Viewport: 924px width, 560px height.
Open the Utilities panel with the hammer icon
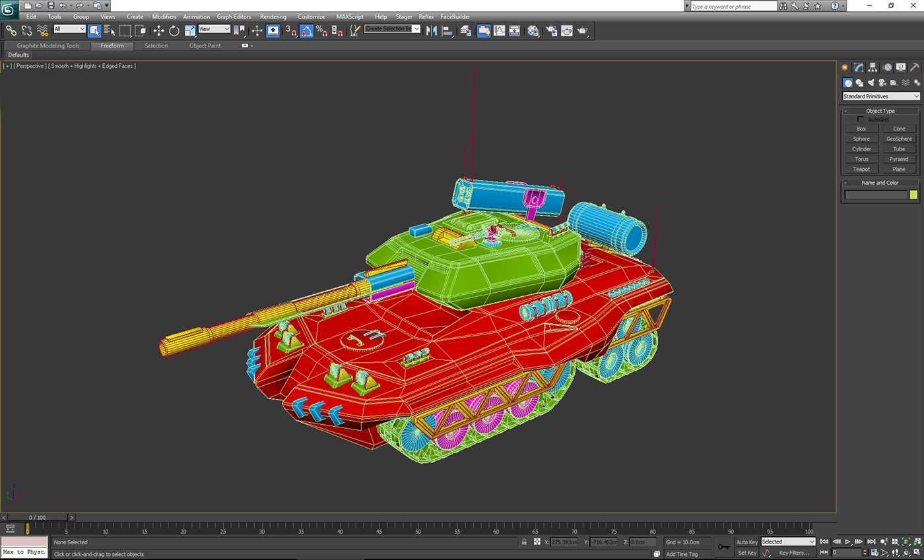pos(915,67)
